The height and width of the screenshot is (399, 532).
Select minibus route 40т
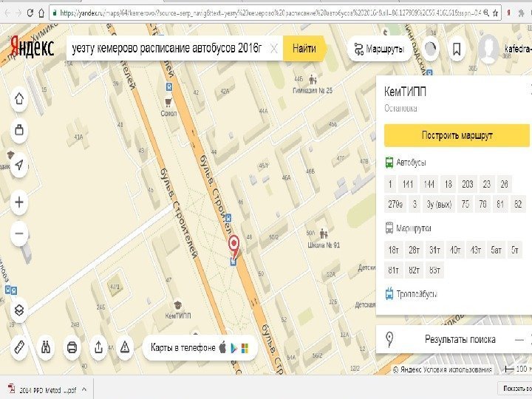point(455,250)
